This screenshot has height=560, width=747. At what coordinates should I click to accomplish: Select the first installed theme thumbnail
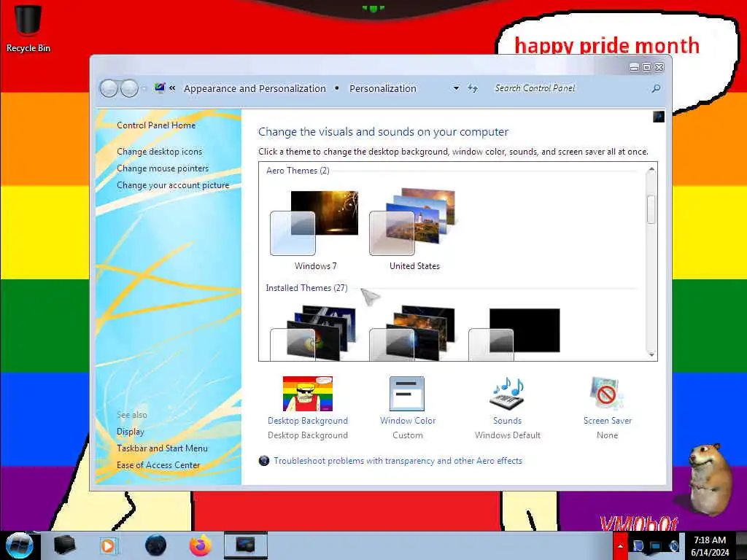[x=313, y=332]
